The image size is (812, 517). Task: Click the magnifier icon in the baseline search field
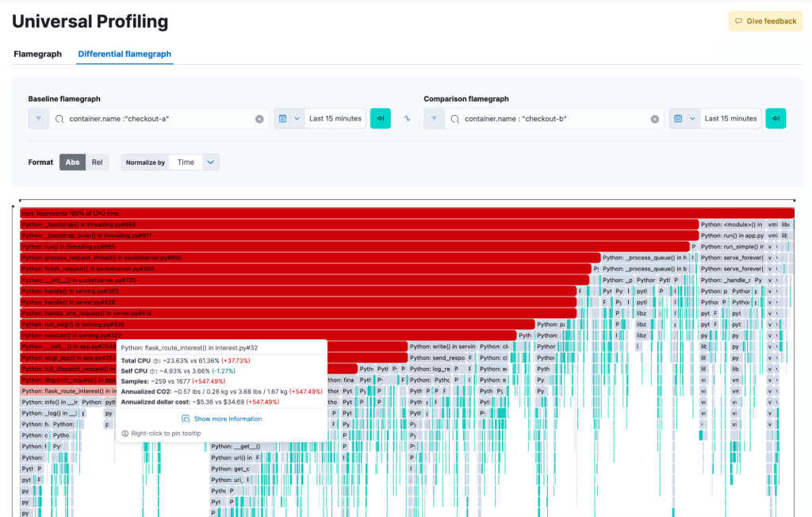click(58, 118)
